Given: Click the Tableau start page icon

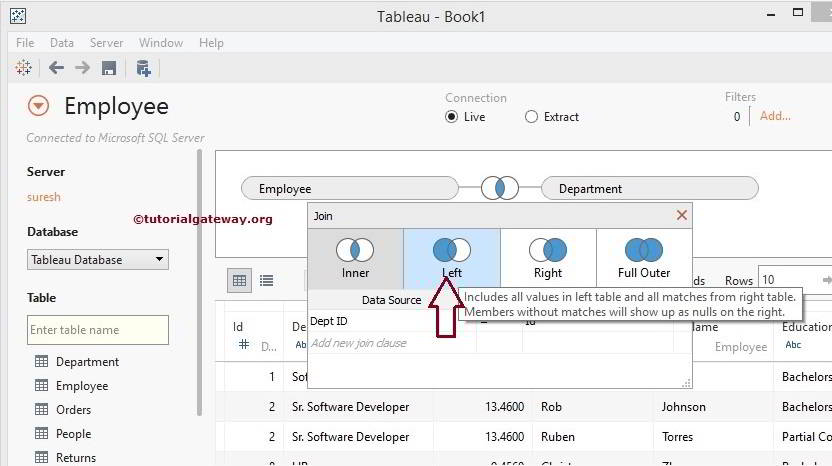Looking at the screenshot, I should tap(23, 68).
